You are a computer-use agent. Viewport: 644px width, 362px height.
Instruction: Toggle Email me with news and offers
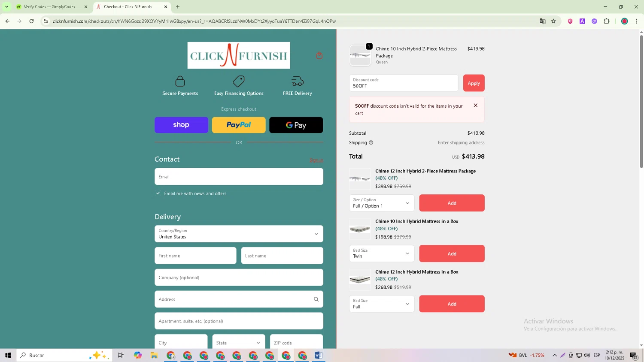pyautogui.click(x=158, y=193)
